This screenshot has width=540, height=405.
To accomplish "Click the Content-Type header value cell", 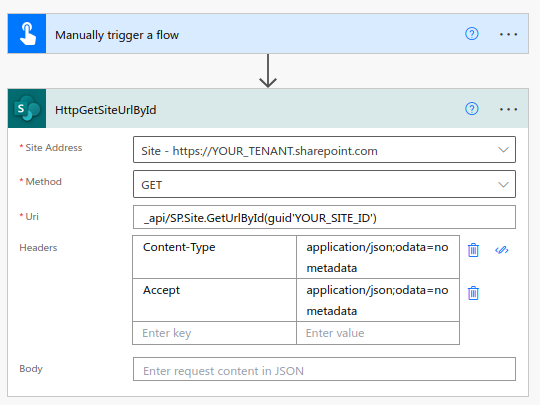I will [378, 257].
